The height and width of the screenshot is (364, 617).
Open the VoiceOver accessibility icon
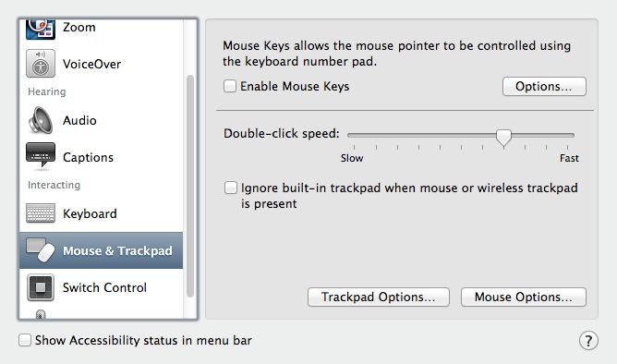(x=41, y=64)
